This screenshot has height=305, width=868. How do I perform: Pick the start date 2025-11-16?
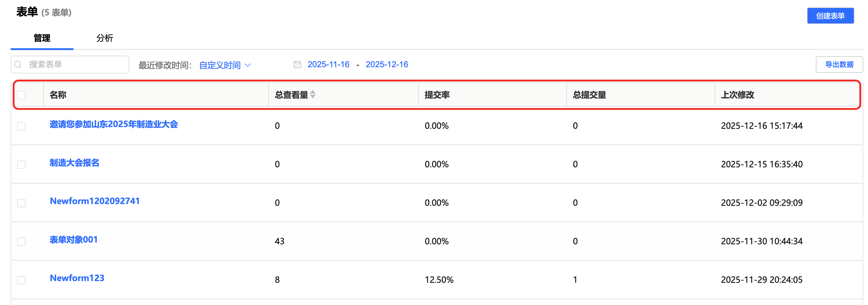[x=328, y=65]
